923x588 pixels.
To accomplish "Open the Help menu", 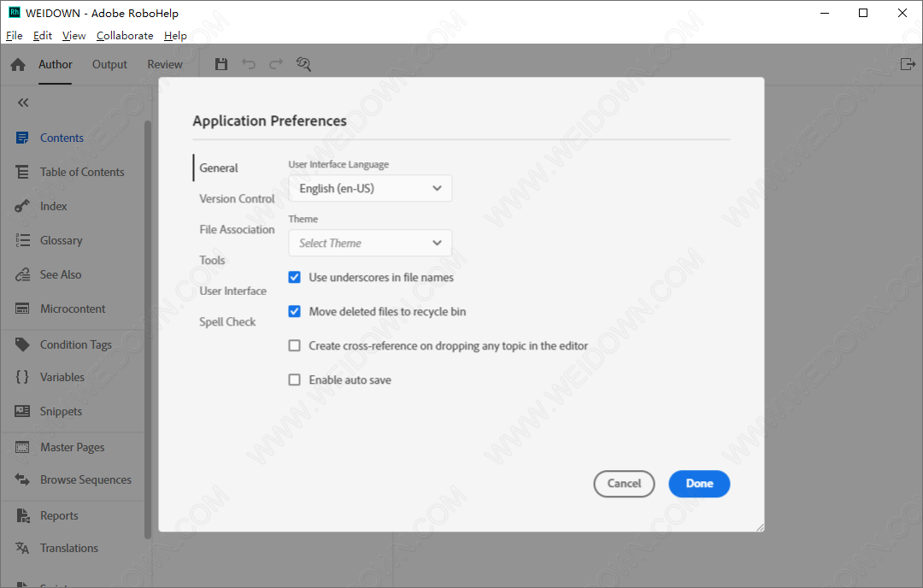I will click(x=175, y=36).
